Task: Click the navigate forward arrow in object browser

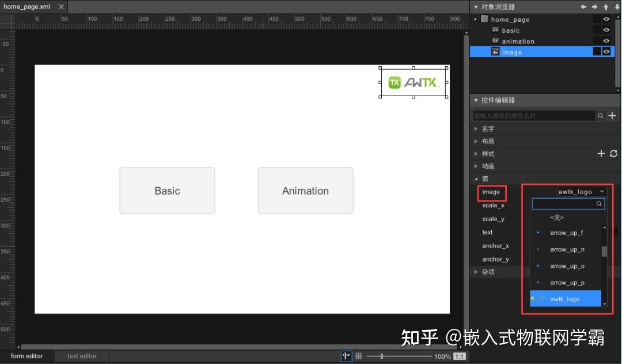Action: pyautogui.click(x=594, y=6)
